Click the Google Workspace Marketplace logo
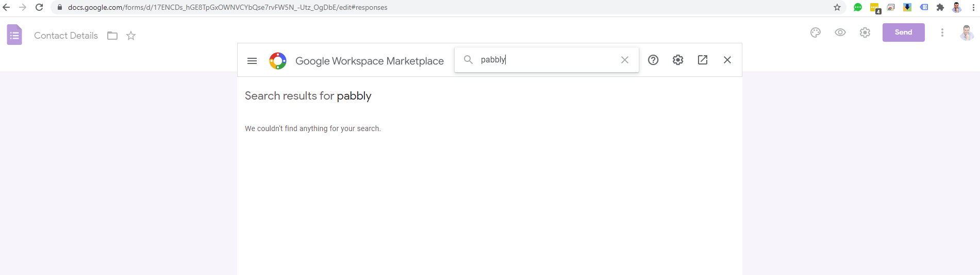This screenshot has width=980, height=275. click(x=278, y=61)
